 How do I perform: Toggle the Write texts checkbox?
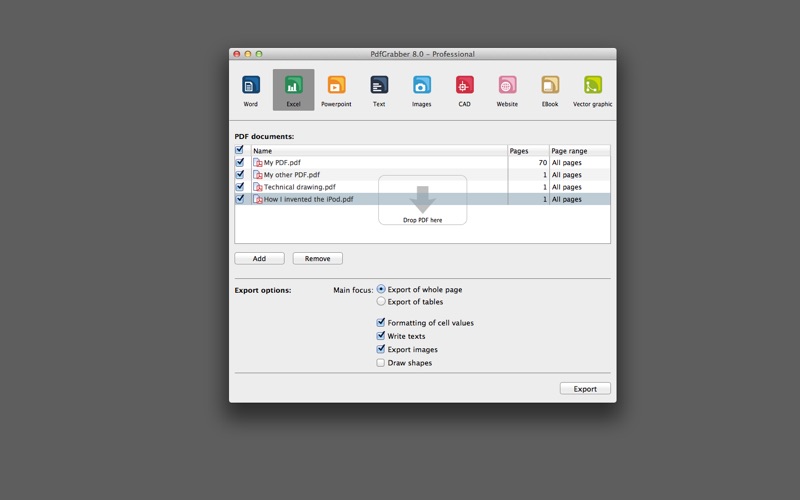click(381, 336)
